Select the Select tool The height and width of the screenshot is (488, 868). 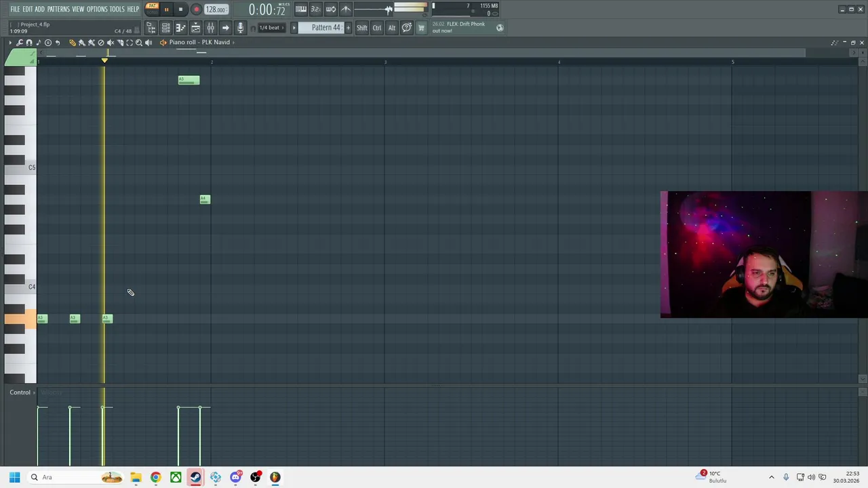tap(130, 43)
